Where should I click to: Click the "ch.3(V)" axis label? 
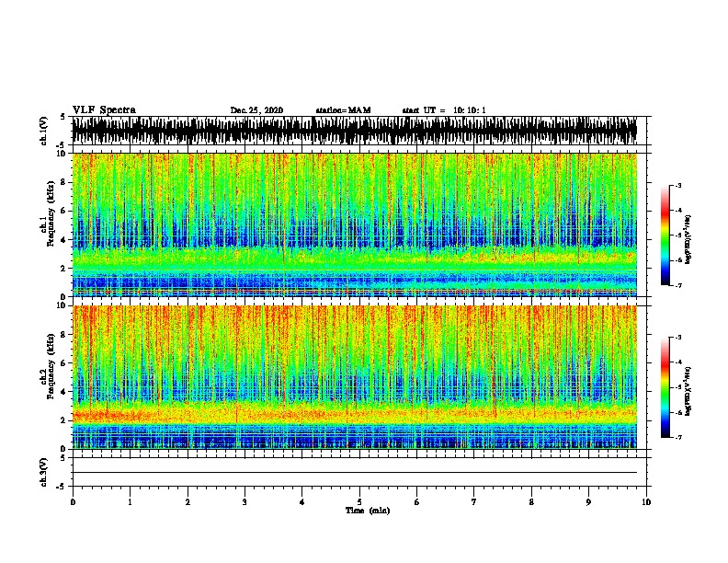44,473
